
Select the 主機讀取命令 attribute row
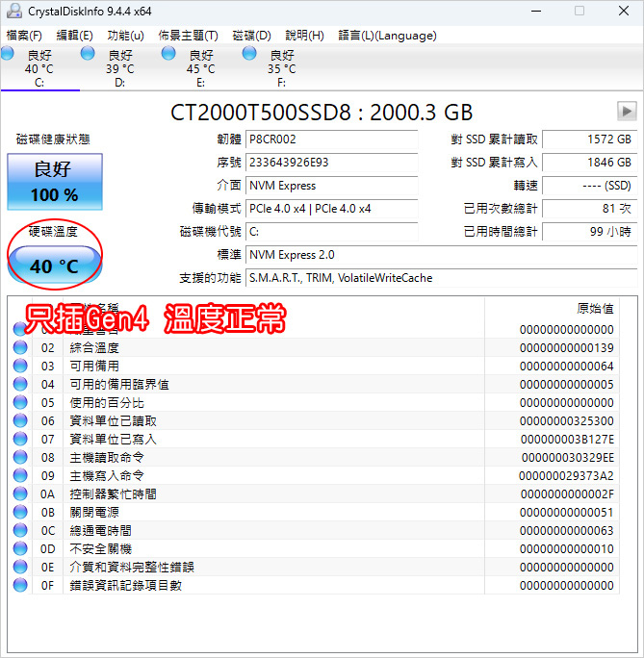pyautogui.click(x=314, y=457)
